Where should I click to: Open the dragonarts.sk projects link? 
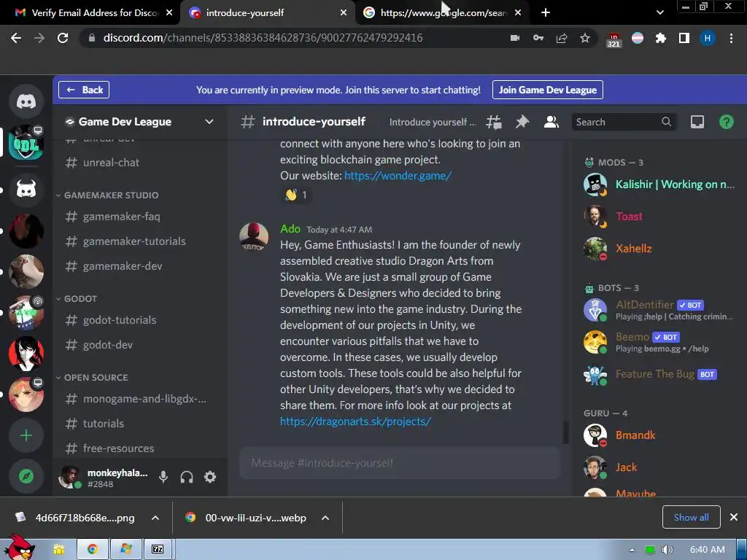(x=355, y=421)
